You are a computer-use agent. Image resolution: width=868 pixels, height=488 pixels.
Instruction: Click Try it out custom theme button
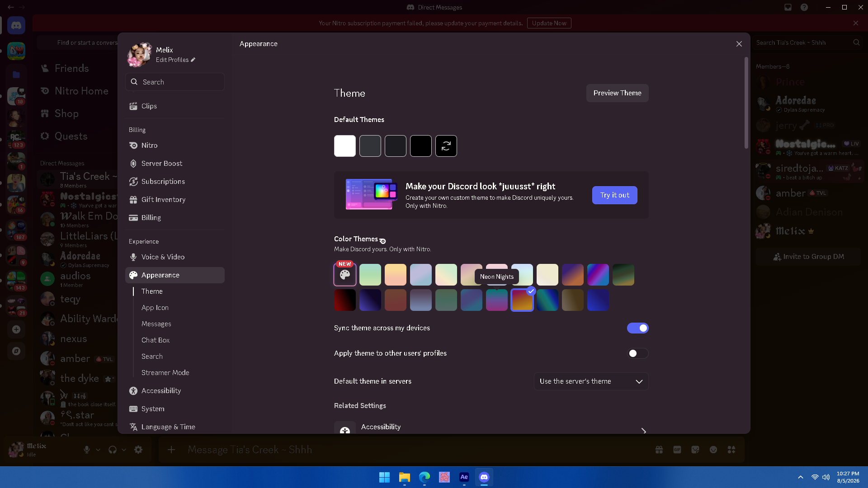pyautogui.click(x=615, y=195)
